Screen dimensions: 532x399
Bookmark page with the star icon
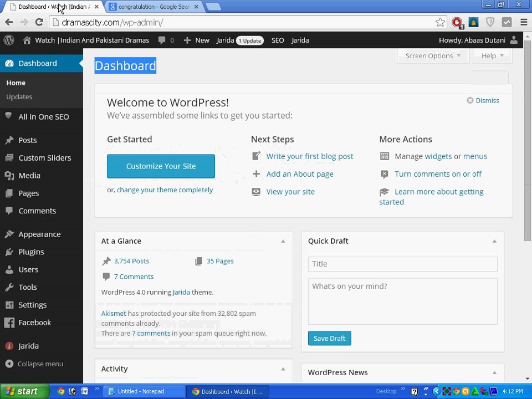[440, 22]
